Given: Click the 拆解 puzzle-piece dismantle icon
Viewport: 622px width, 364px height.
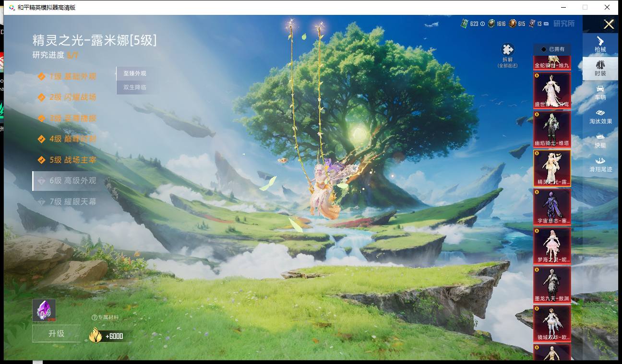Looking at the screenshot, I should 507,50.
